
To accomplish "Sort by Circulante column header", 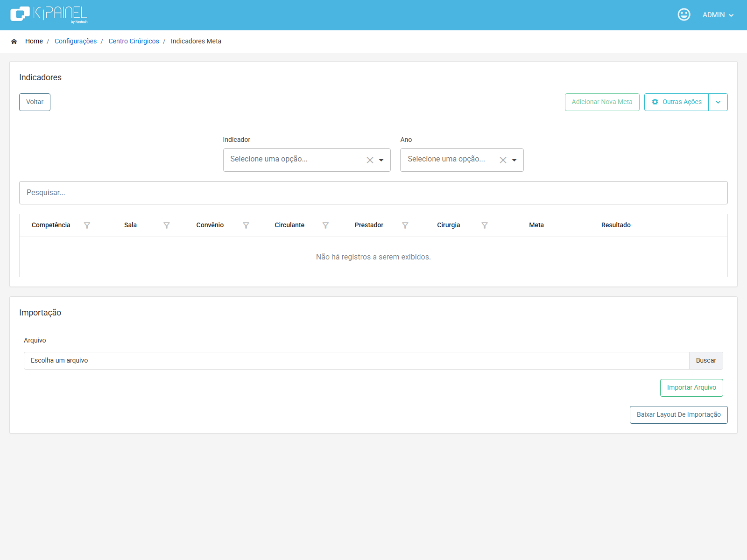I will point(289,225).
